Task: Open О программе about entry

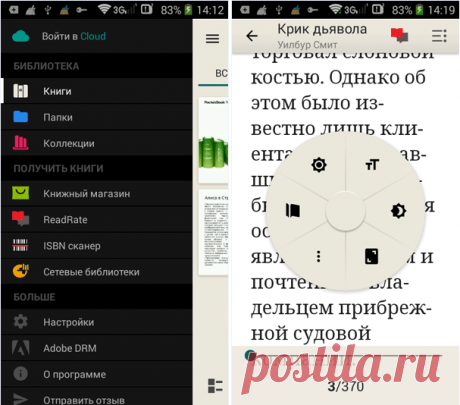Action: point(97,374)
